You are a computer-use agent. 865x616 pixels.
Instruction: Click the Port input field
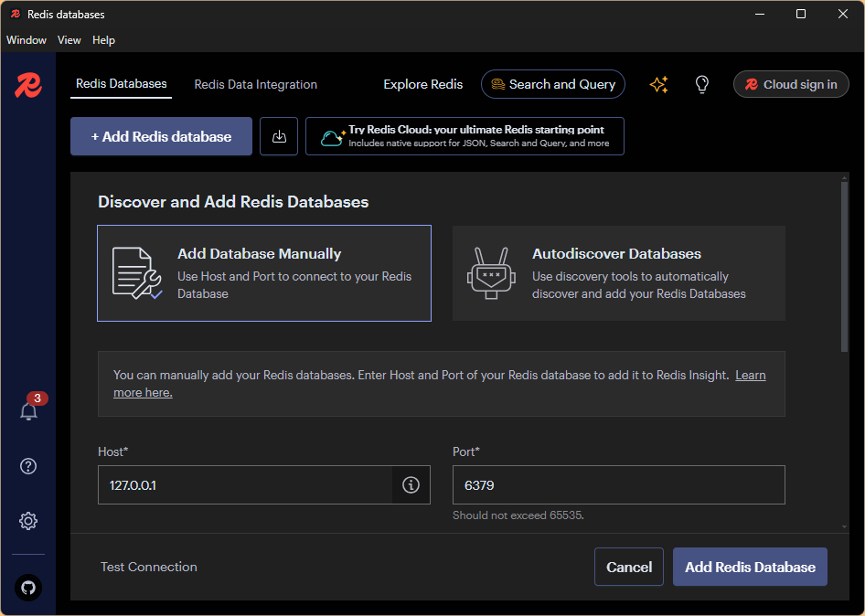[x=619, y=485]
